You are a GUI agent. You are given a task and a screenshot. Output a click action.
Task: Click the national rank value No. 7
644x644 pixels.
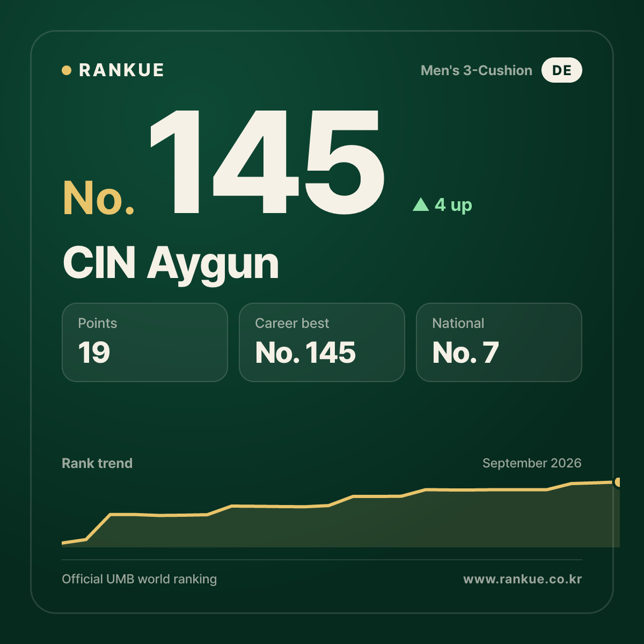[466, 353]
